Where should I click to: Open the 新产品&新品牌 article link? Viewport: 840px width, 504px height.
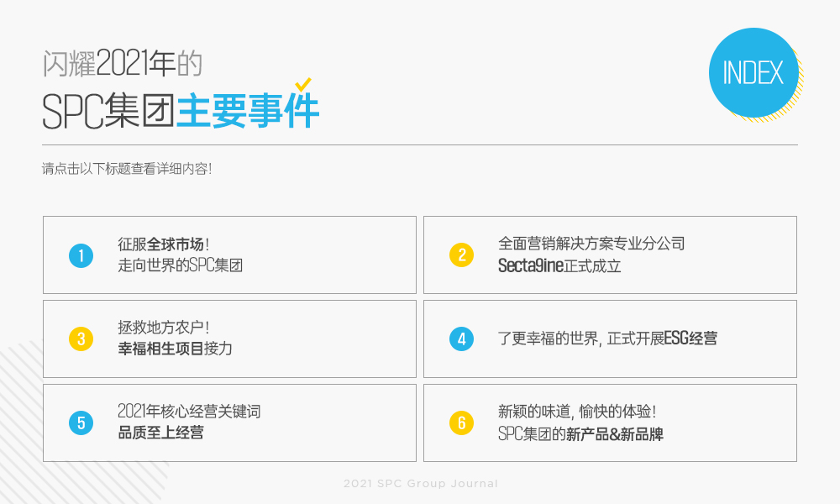615,434
